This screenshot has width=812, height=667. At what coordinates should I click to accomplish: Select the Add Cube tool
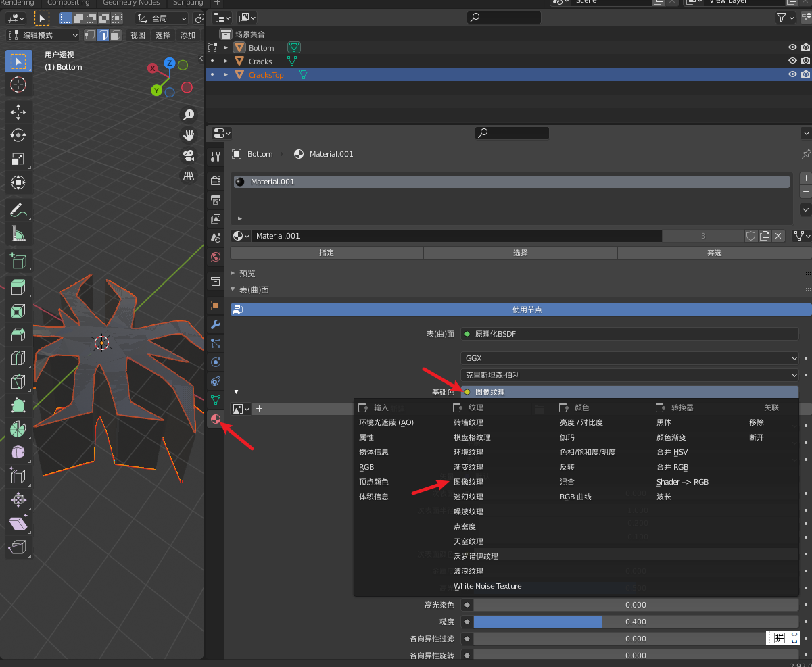(18, 261)
